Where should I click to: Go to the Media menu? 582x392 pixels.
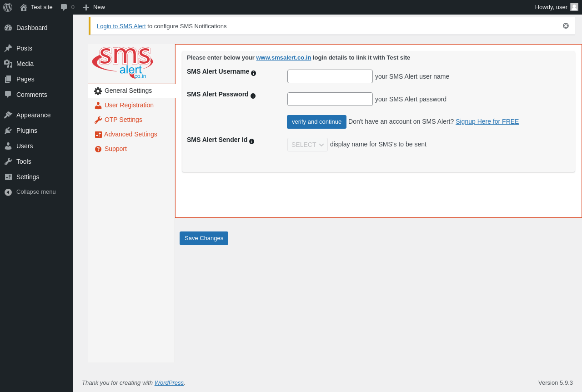(x=36, y=64)
